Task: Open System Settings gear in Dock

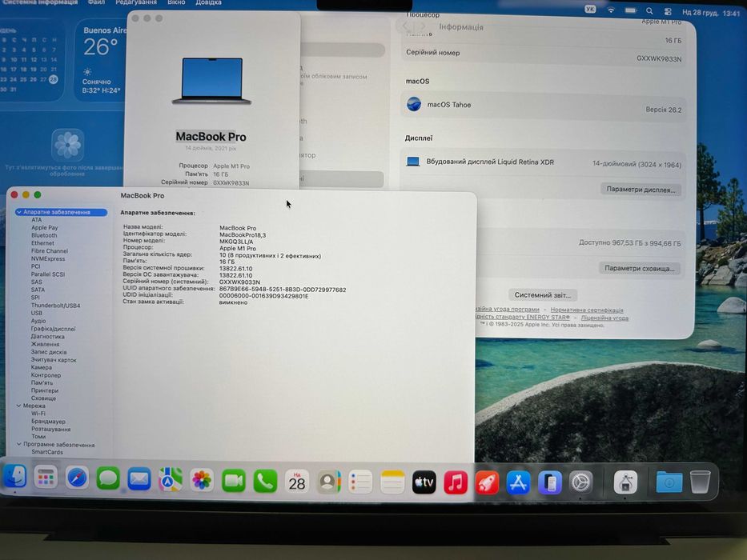Action: click(580, 482)
